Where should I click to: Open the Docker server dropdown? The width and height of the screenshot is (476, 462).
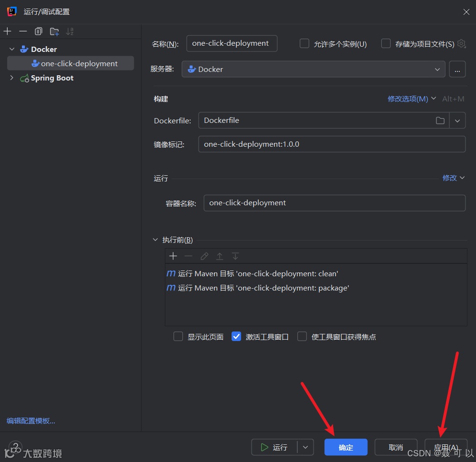314,69
